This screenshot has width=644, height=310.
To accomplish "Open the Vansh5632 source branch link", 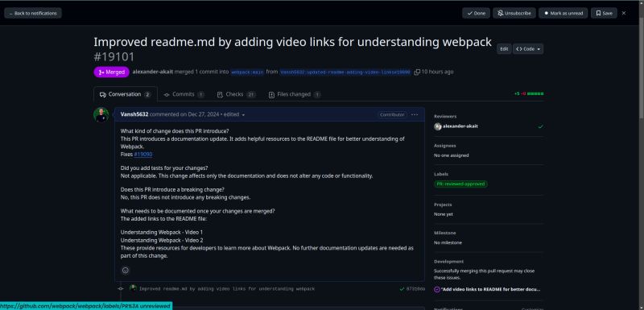I will (345, 72).
